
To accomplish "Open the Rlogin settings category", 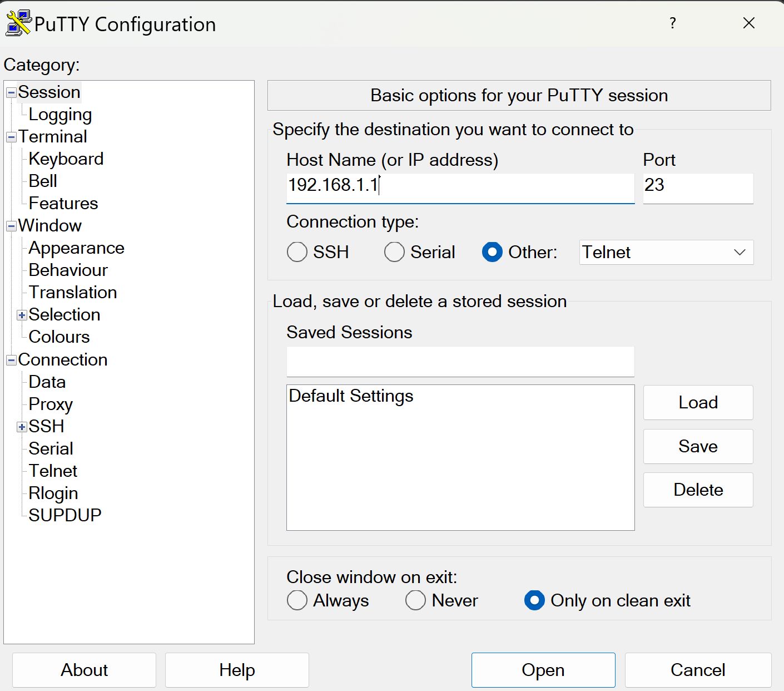I will click(x=53, y=493).
